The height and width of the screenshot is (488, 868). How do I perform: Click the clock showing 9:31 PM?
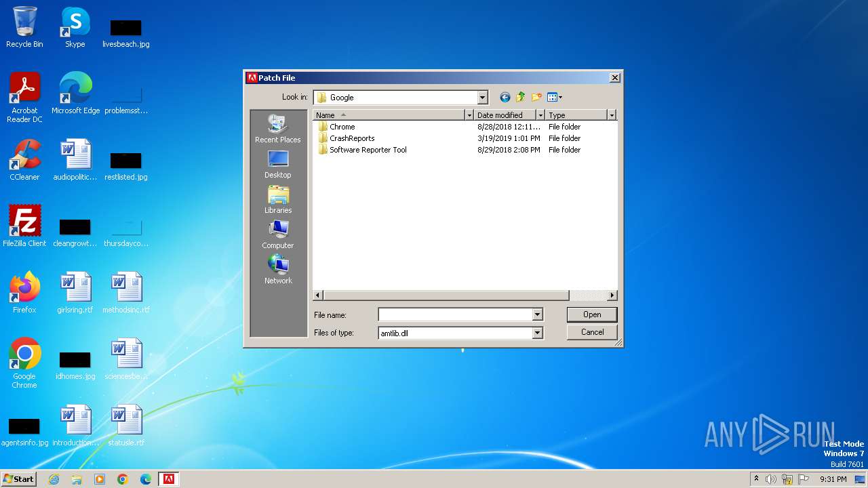click(833, 479)
